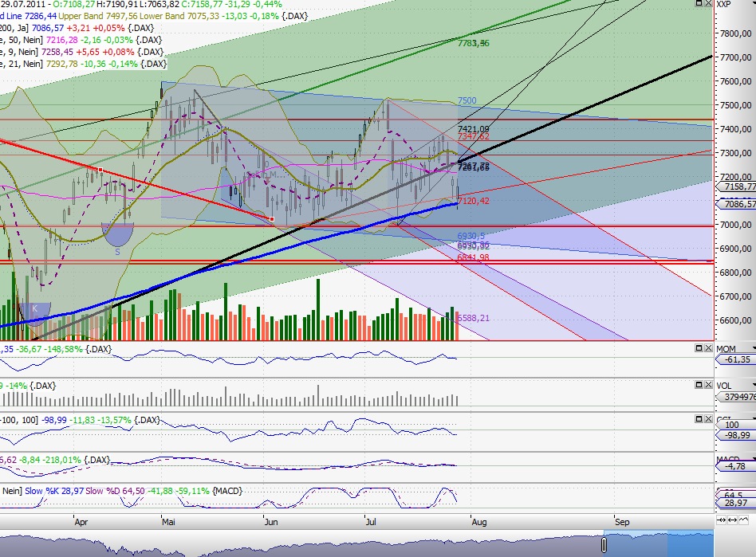
Task: Close the MOM indicator pane
Action: point(708,348)
